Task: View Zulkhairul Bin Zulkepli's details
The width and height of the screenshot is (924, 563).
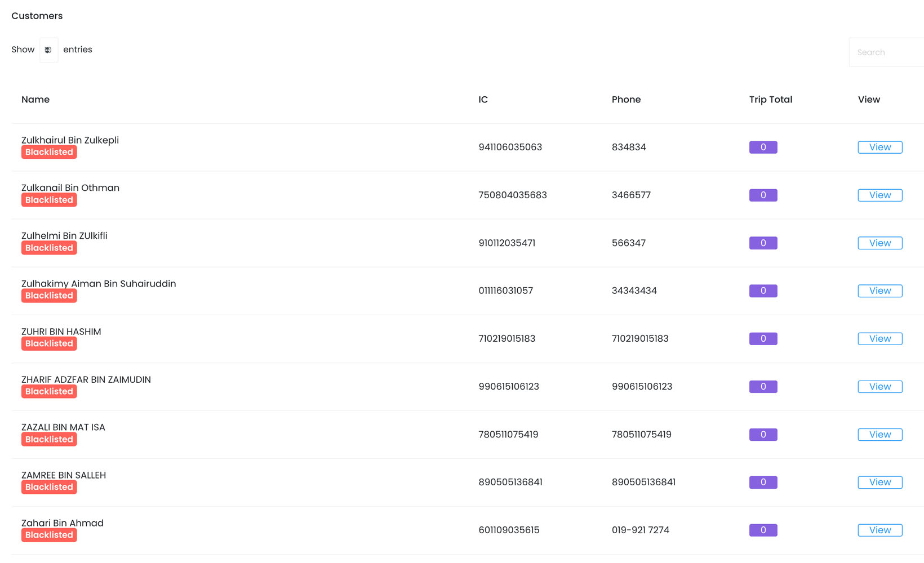Action: [879, 147]
